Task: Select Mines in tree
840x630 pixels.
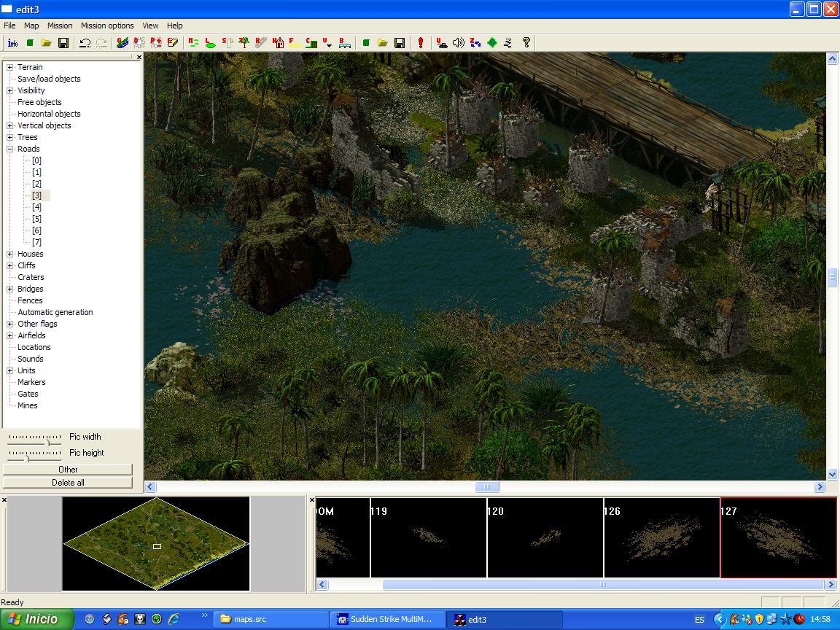Action: (27, 405)
